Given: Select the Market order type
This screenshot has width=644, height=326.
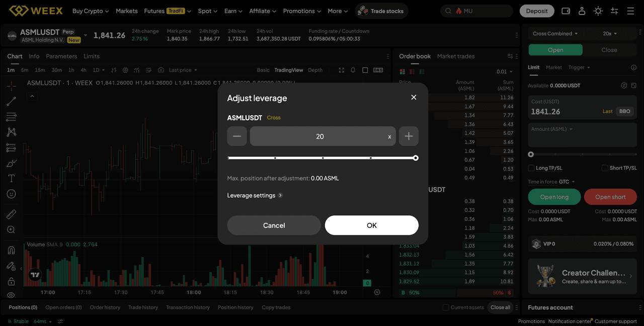Looking at the screenshot, I should point(553,67).
